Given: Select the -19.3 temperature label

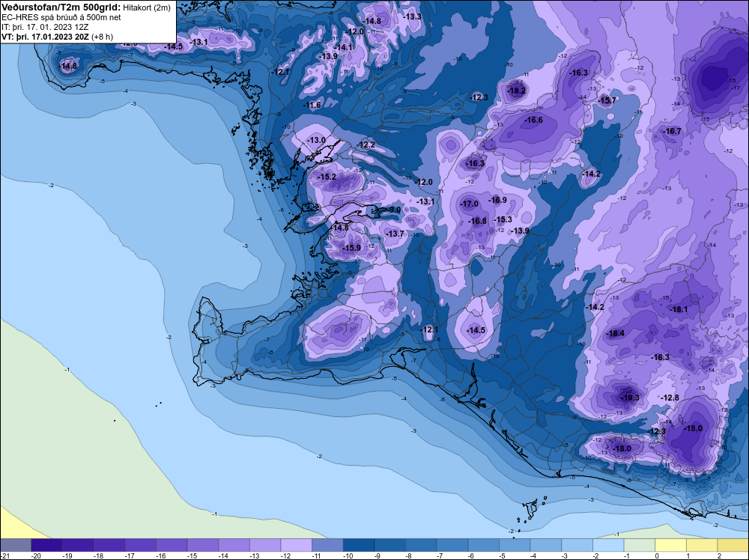Looking at the screenshot, I should 629,398.
